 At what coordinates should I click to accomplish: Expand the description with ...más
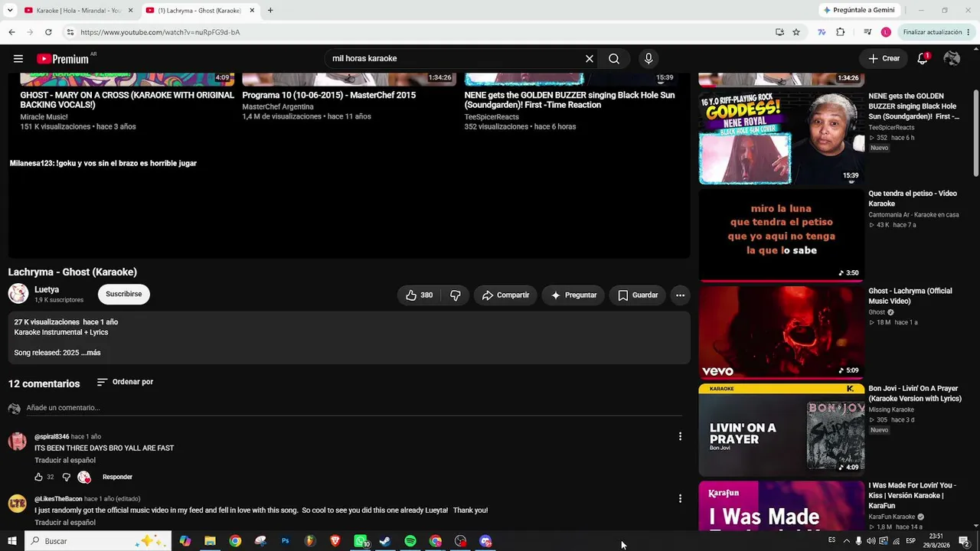tap(91, 353)
